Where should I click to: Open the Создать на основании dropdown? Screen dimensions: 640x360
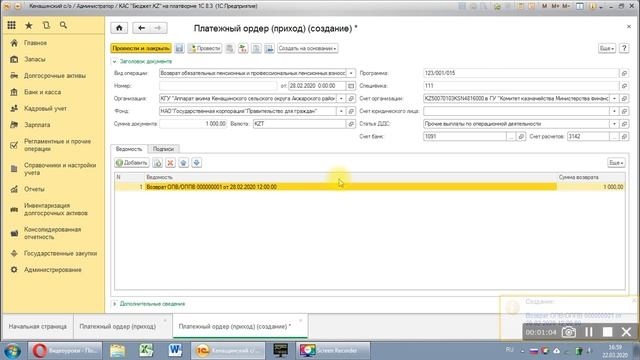(308, 48)
